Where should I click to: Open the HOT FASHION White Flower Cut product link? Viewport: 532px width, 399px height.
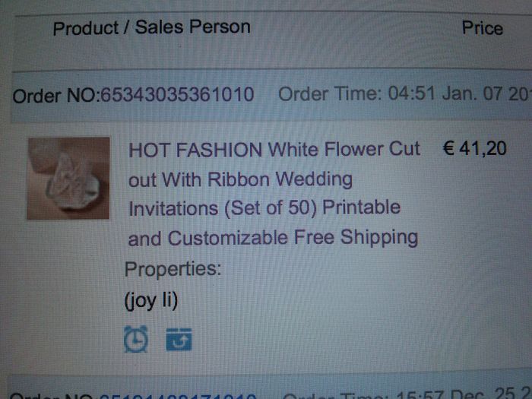pos(274,149)
